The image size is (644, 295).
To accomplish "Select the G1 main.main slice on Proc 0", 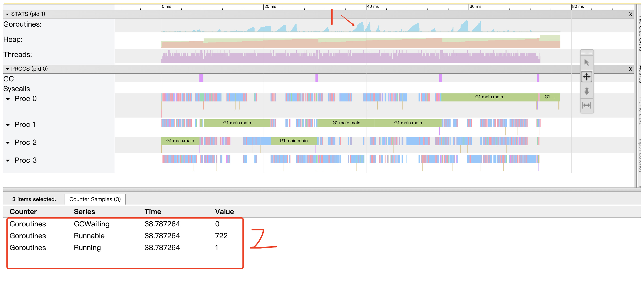I will 489,97.
